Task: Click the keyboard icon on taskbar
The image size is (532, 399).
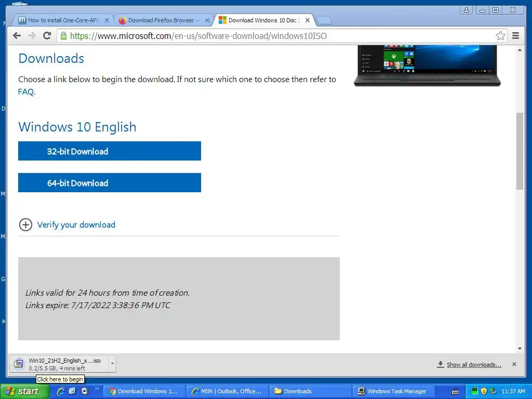Action: point(455,392)
